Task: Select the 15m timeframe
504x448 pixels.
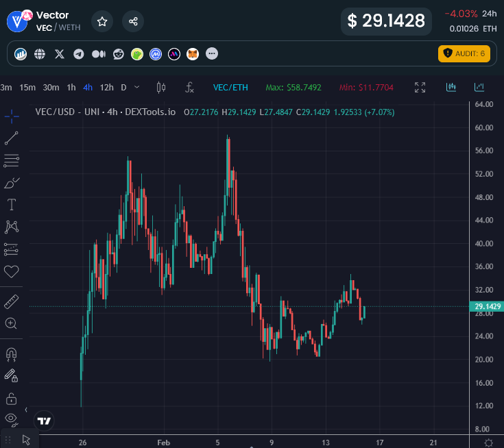Action: tap(27, 88)
